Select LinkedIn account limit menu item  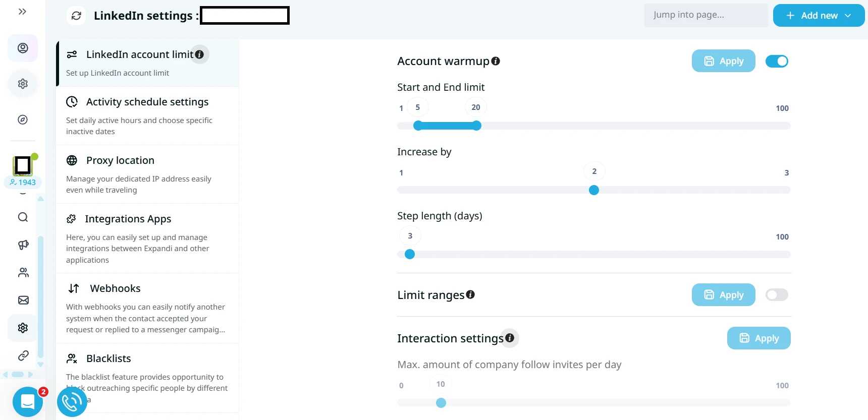pos(147,63)
